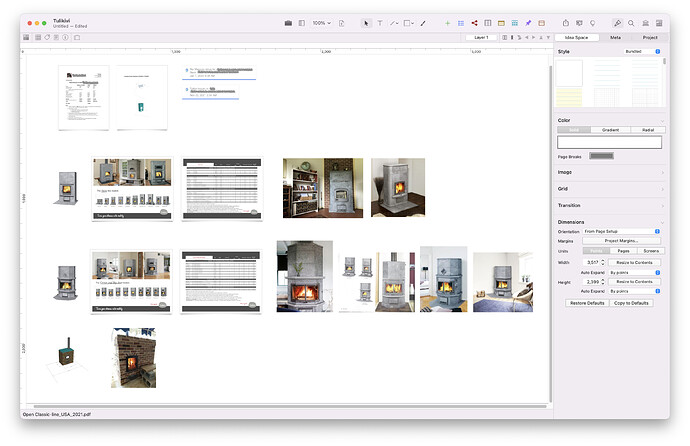
Task: Select the arrow pointer tool
Action: [366, 22]
